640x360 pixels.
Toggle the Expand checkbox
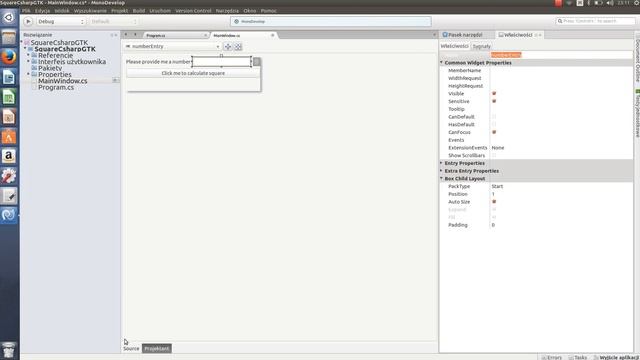coord(494,209)
